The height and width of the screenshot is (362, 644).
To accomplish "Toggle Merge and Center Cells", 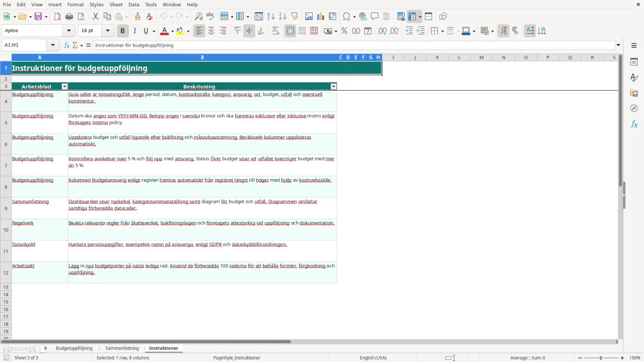I will coord(290,31).
